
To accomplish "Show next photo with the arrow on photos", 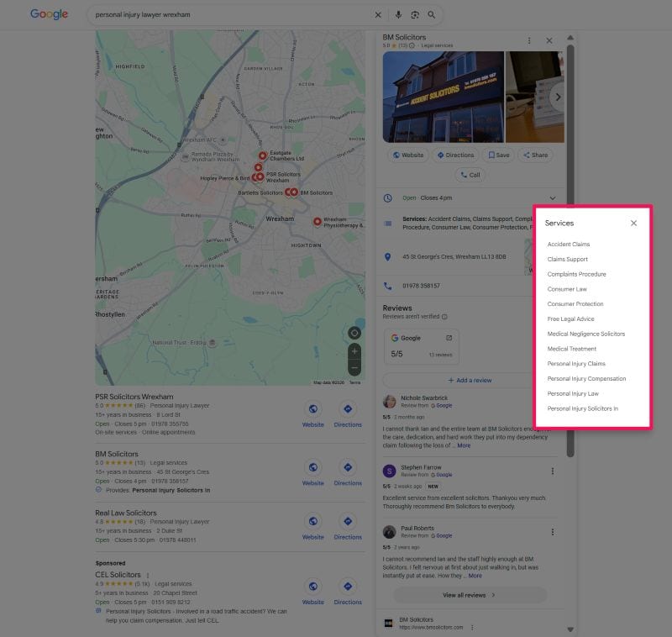I will (x=558, y=97).
